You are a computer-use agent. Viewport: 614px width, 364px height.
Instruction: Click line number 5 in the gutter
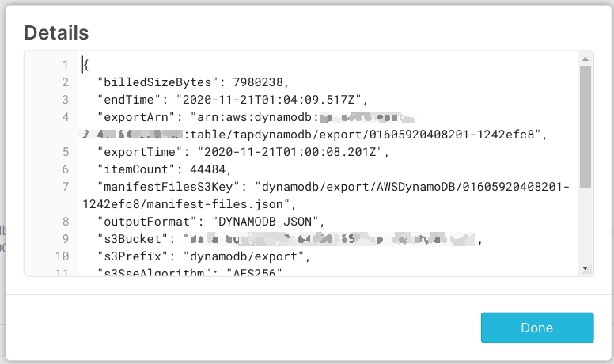[65, 152]
